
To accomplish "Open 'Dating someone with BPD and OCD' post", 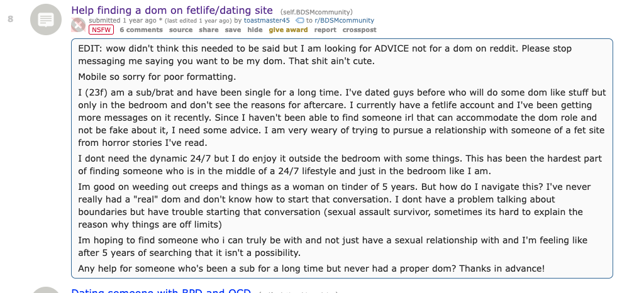I will click(x=161, y=290).
